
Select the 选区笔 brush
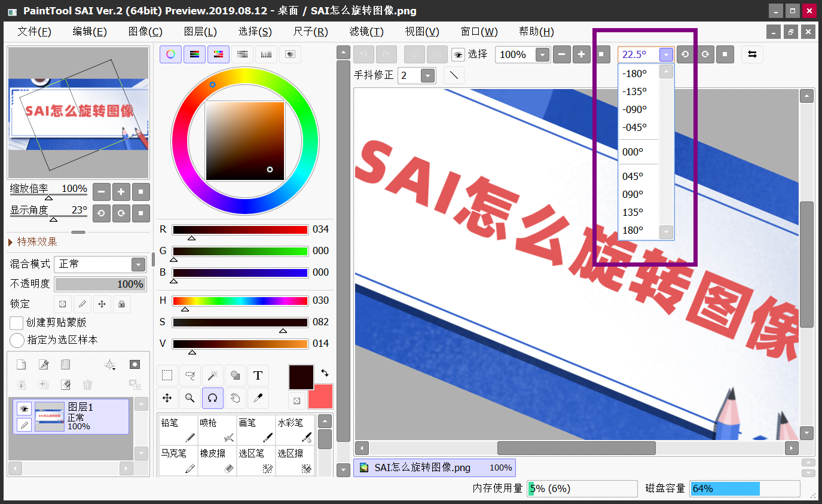[255, 461]
